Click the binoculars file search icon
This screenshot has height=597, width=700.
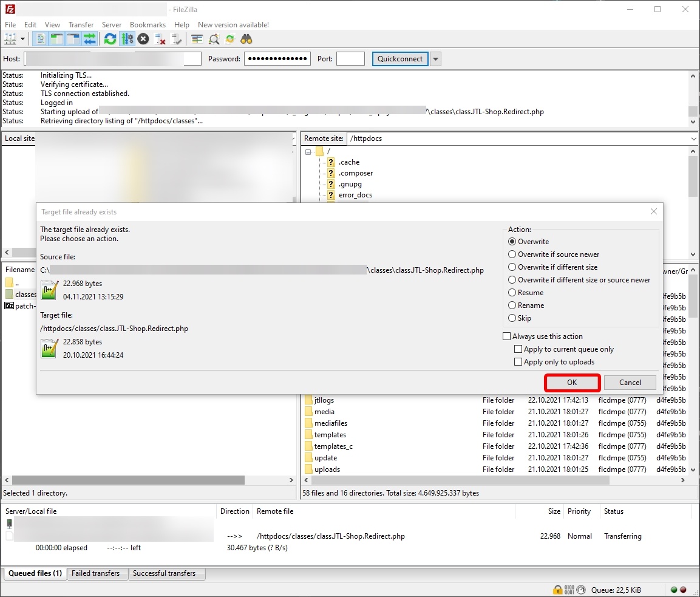click(246, 39)
